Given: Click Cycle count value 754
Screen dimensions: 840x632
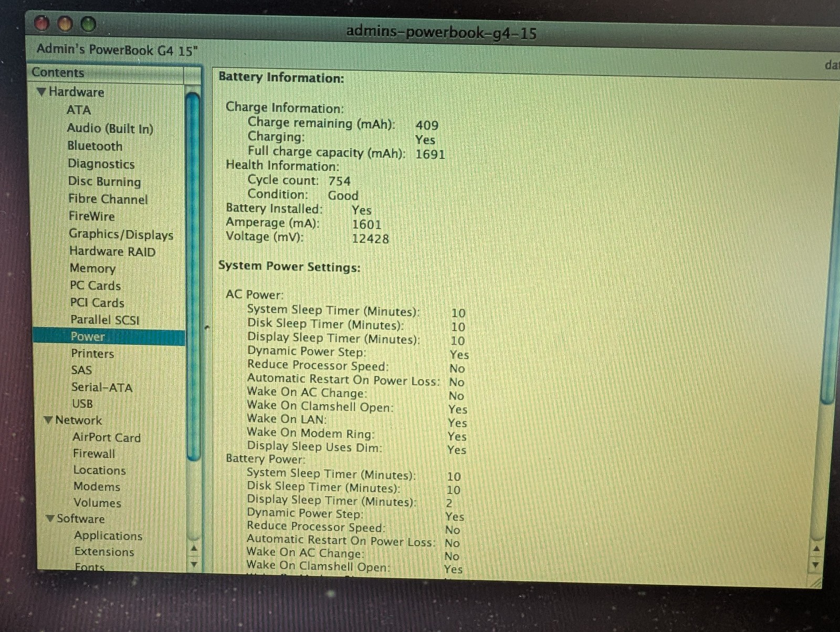Looking at the screenshot, I should 339,181.
